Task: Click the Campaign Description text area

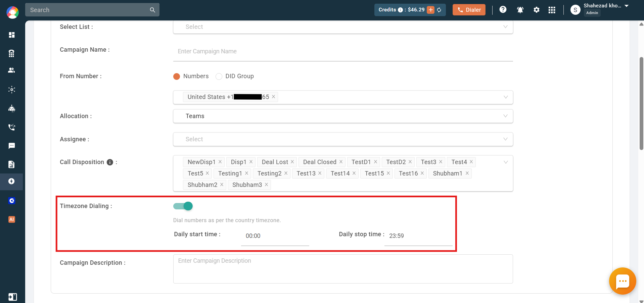Action: pos(343,269)
